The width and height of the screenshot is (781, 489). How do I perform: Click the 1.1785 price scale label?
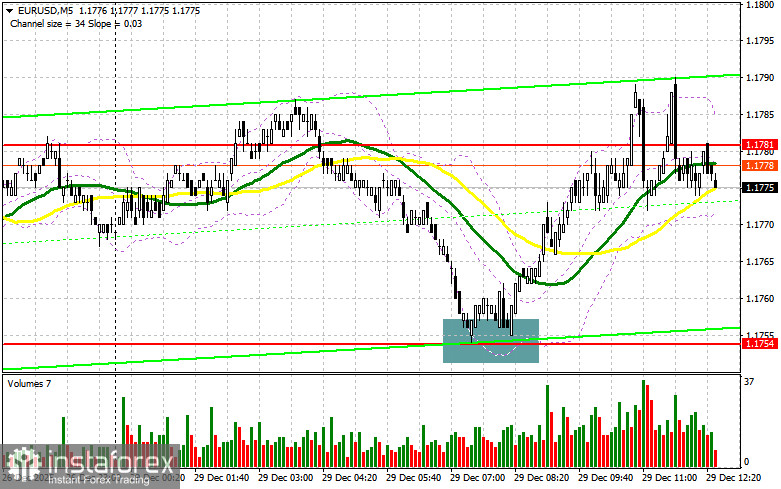[x=760, y=115]
